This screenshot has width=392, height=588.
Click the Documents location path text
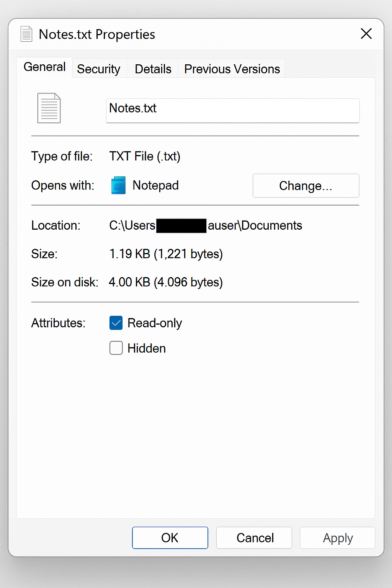tap(206, 225)
